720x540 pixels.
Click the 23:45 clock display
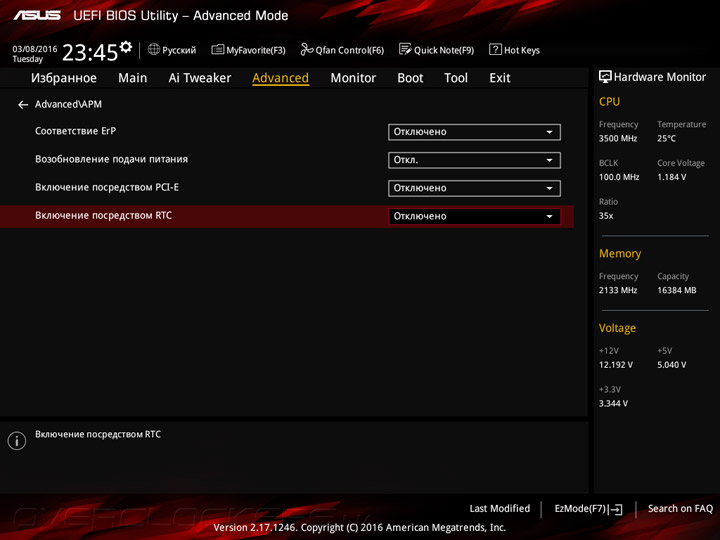[x=90, y=52]
